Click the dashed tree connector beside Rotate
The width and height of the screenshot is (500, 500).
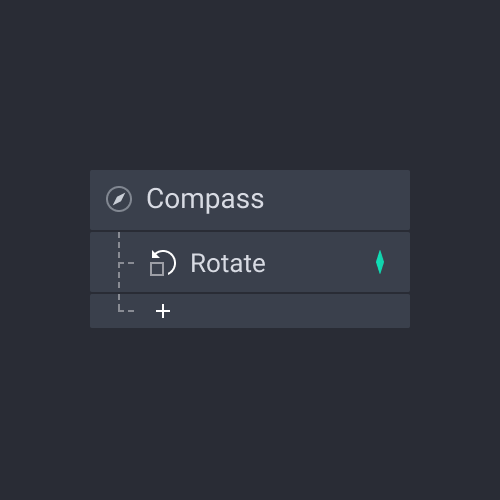[126, 263]
